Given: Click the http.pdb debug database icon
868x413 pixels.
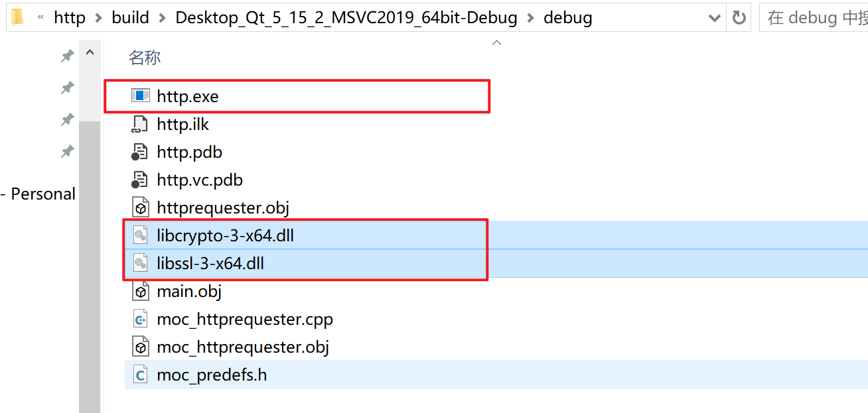Looking at the screenshot, I should point(141,151).
